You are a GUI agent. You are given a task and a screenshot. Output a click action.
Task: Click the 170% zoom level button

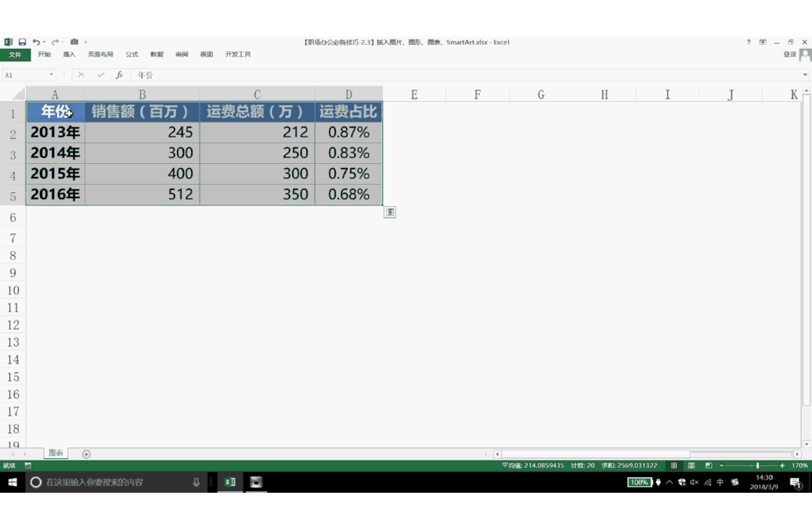pos(800,465)
